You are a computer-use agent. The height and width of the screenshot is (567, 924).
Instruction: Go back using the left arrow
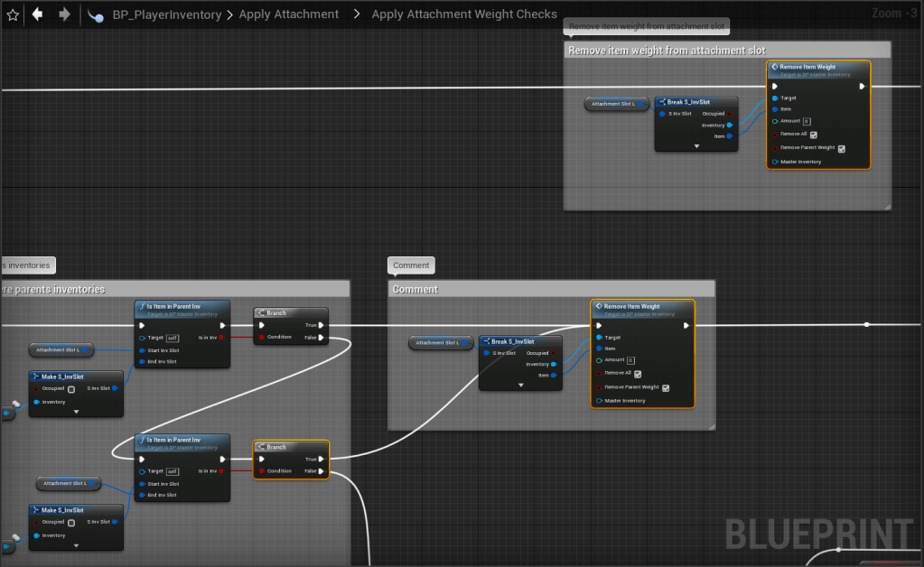37,14
